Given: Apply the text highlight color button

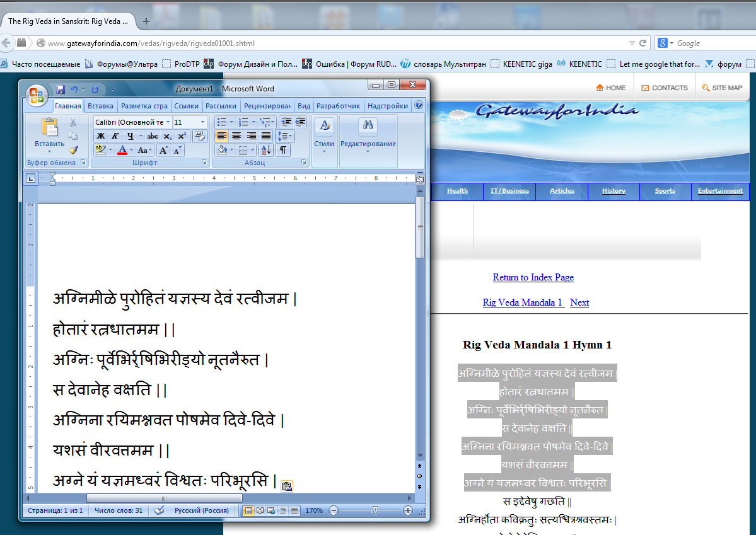Looking at the screenshot, I should [101, 150].
